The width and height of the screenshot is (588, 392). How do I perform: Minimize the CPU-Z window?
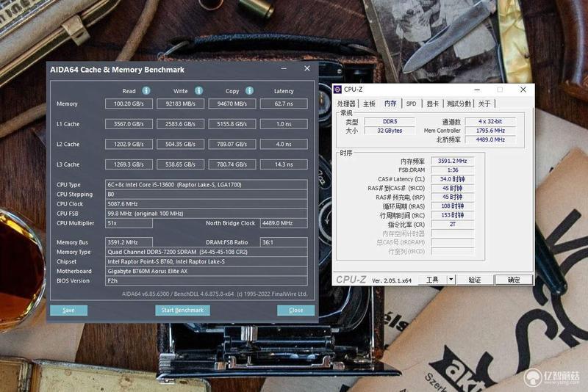point(477,90)
